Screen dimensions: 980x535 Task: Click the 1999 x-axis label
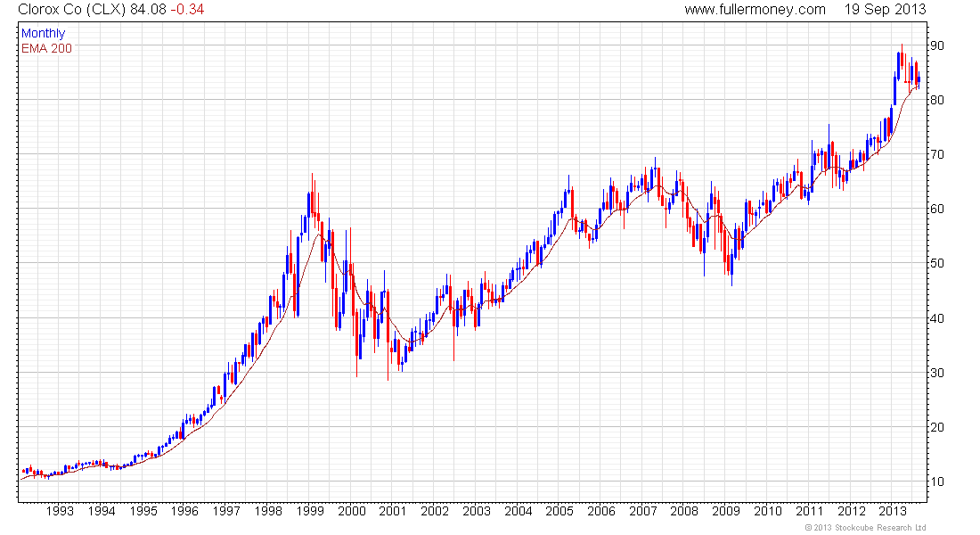[310, 511]
